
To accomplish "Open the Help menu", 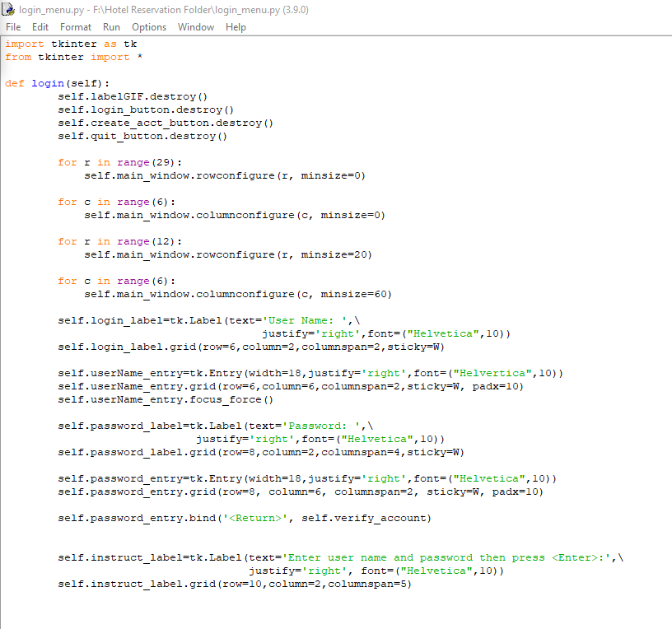I will [x=236, y=26].
